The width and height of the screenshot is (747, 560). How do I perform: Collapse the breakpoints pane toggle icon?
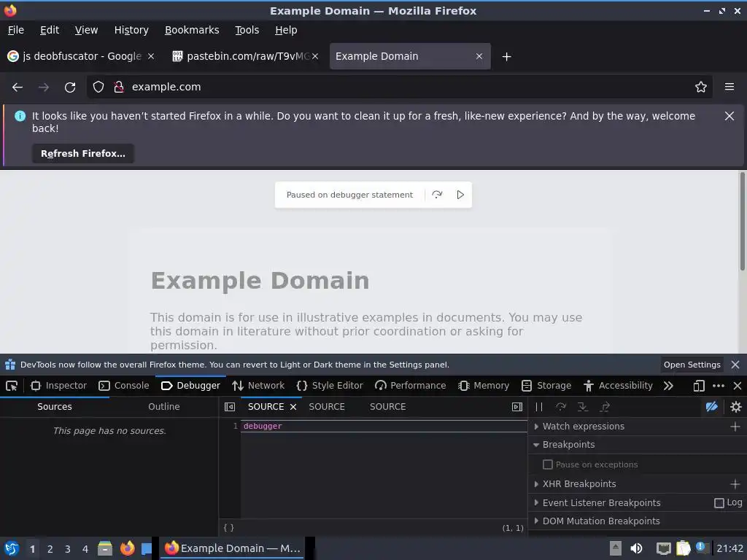[x=517, y=407]
